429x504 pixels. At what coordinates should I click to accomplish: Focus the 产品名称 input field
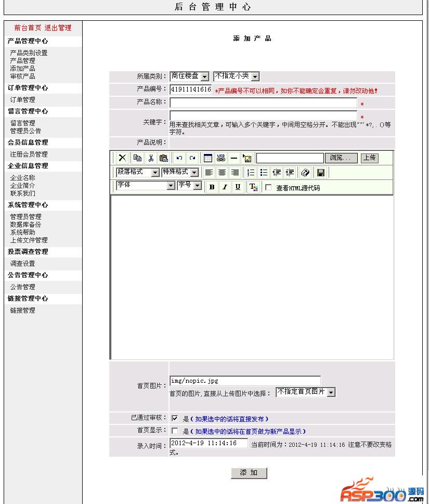click(x=263, y=102)
